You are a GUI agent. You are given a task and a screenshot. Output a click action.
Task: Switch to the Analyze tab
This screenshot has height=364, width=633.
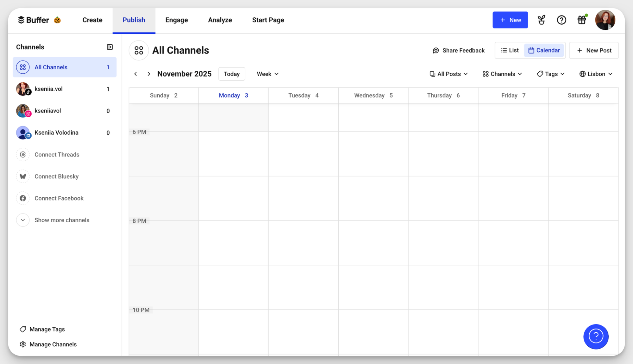220,20
